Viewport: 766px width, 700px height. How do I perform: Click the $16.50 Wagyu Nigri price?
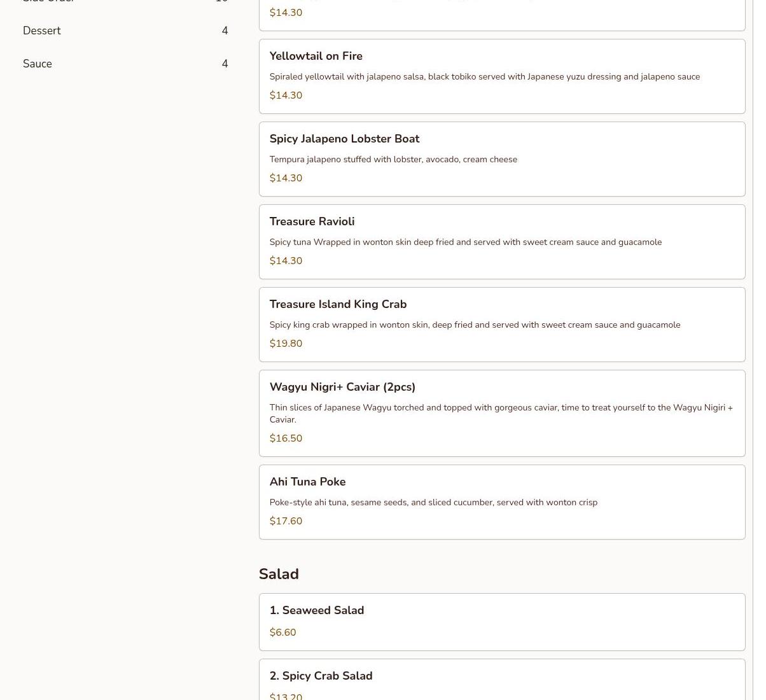point(286,438)
